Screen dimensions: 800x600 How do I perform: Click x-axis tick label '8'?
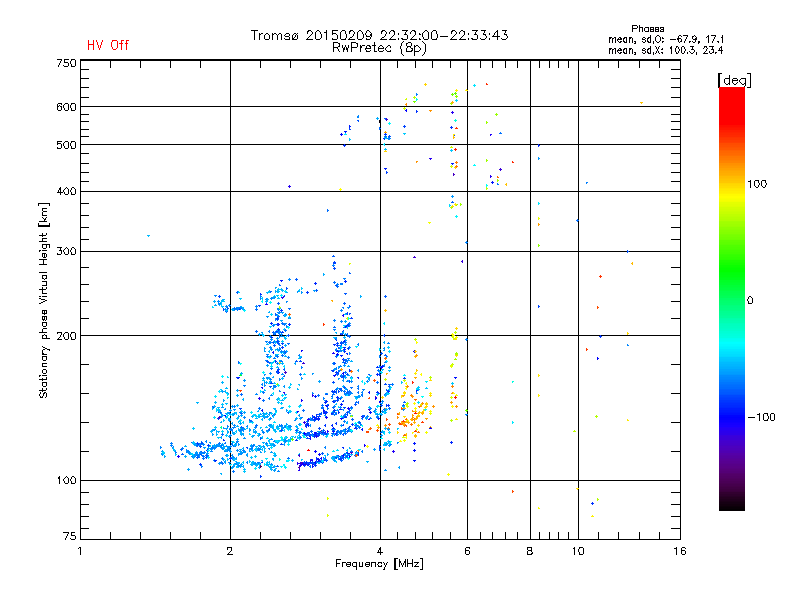(x=530, y=551)
